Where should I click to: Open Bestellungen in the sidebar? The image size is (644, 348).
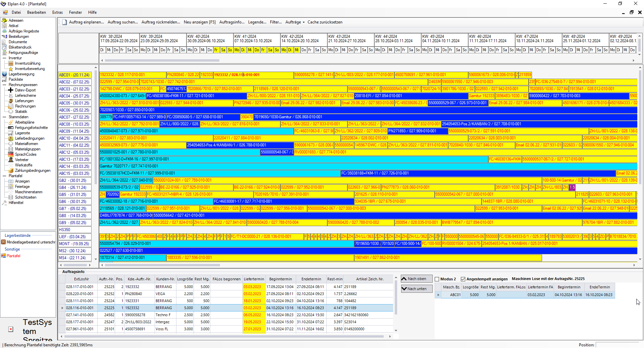coord(19,37)
